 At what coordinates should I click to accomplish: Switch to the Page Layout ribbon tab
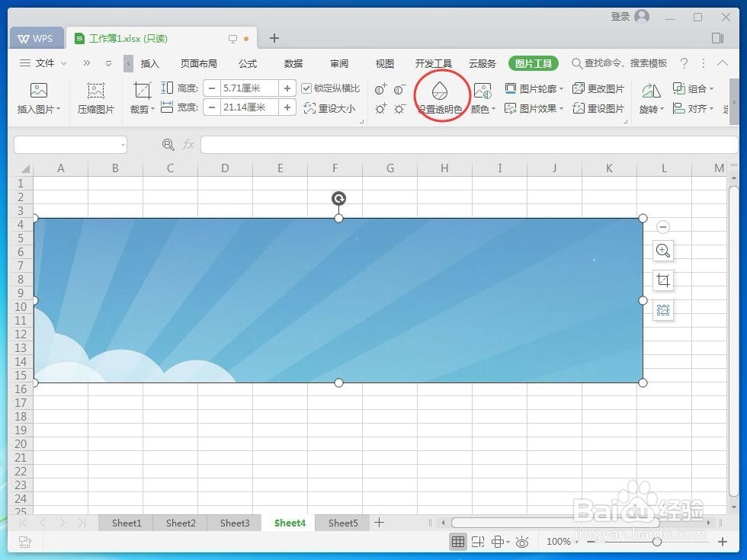click(x=198, y=63)
